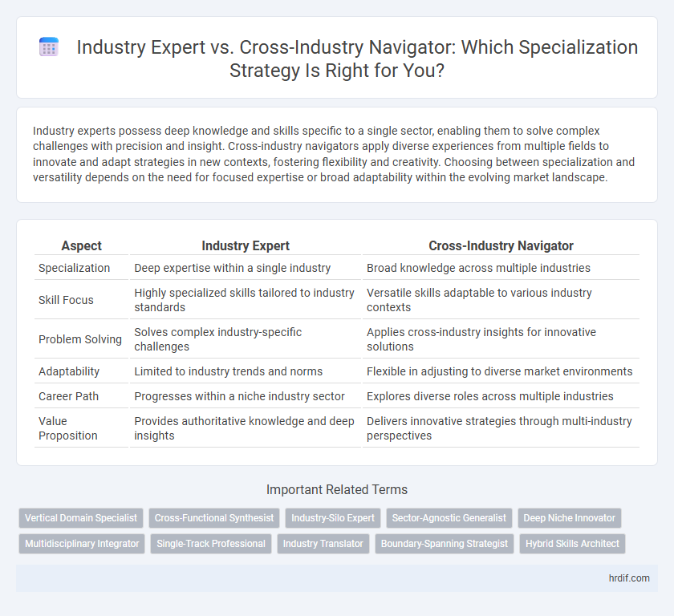This screenshot has height=616, width=674.
Task: Open the Vertical Domain Specialist tag
Action: click(x=81, y=518)
